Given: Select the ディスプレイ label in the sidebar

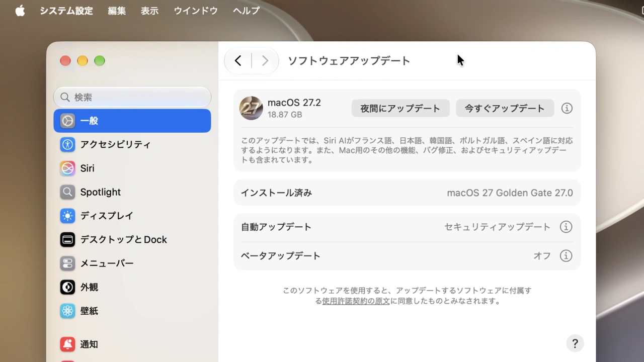Looking at the screenshot, I should tap(107, 216).
